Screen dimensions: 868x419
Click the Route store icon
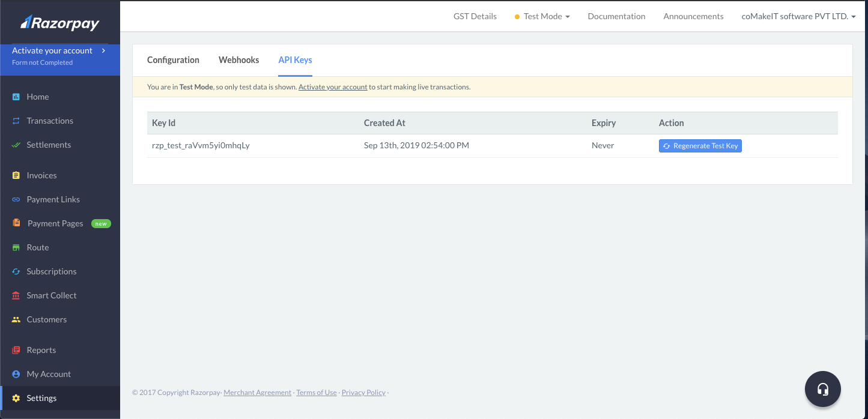pyautogui.click(x=16, y=247)
